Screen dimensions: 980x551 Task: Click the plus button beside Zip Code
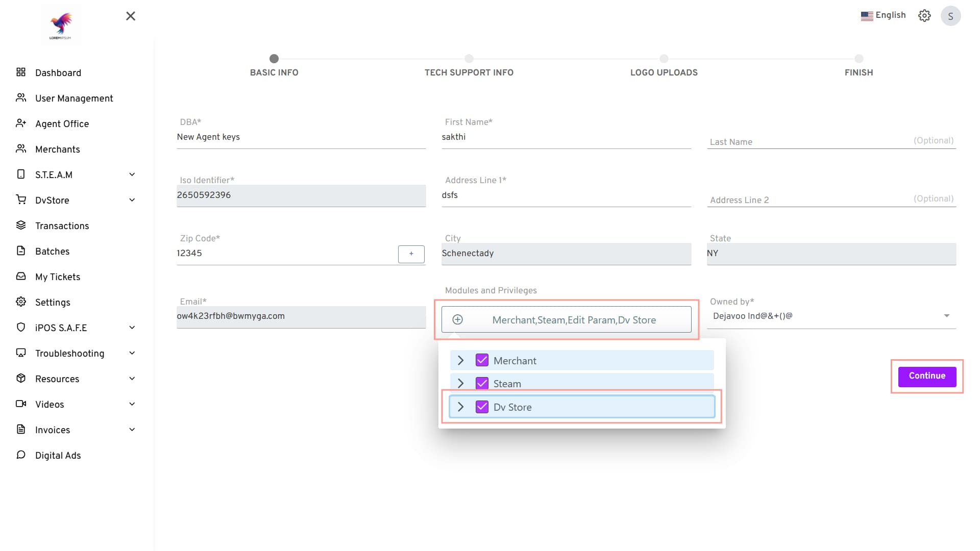click(x=411, y=254)
